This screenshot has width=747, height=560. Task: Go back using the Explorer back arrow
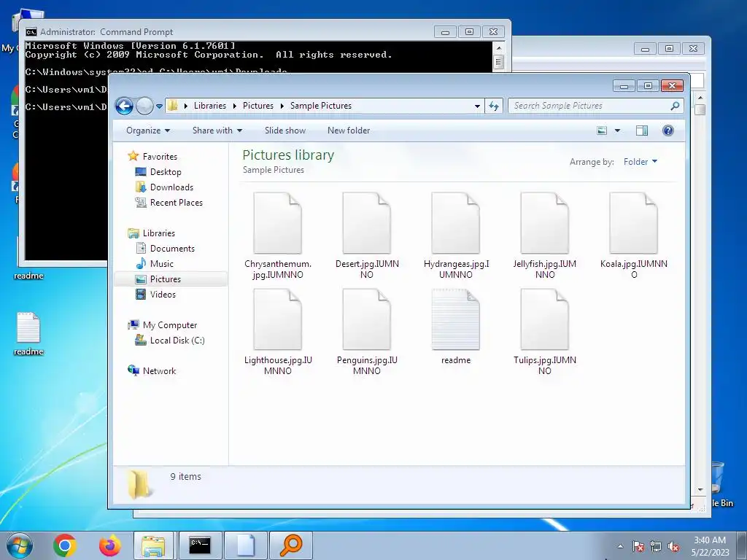point(124,106)
